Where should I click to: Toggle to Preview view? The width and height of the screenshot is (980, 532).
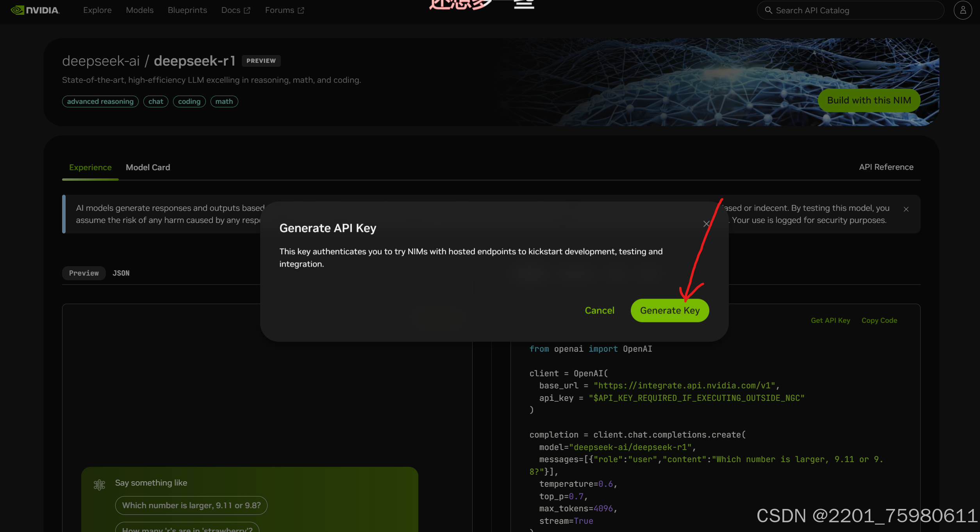[x=84, y=273]
